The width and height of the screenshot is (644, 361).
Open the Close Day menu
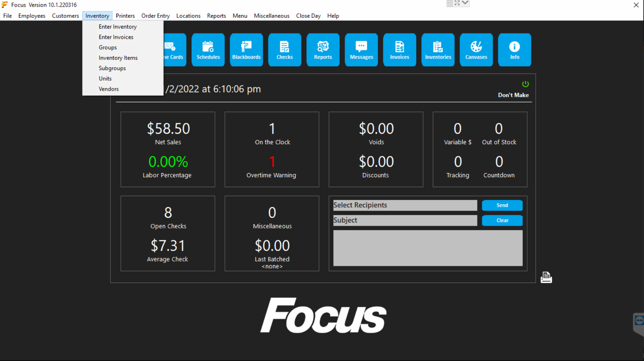click(x=308, y=16)
